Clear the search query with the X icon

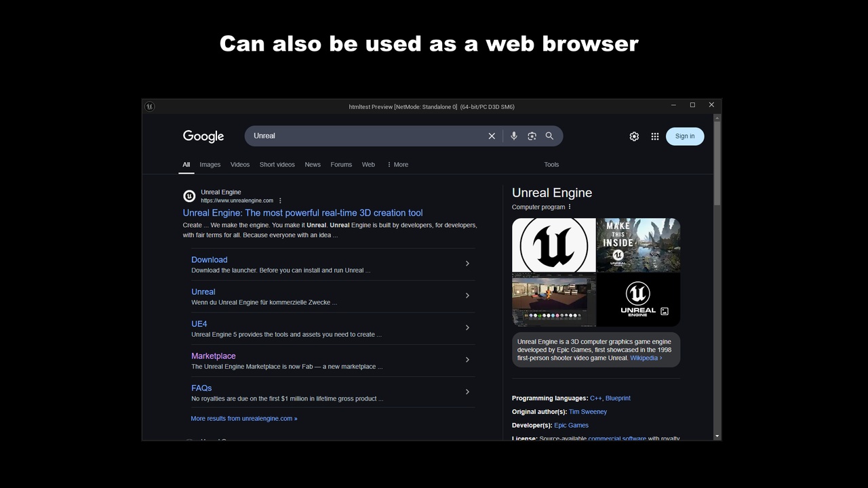pos(492,136)
